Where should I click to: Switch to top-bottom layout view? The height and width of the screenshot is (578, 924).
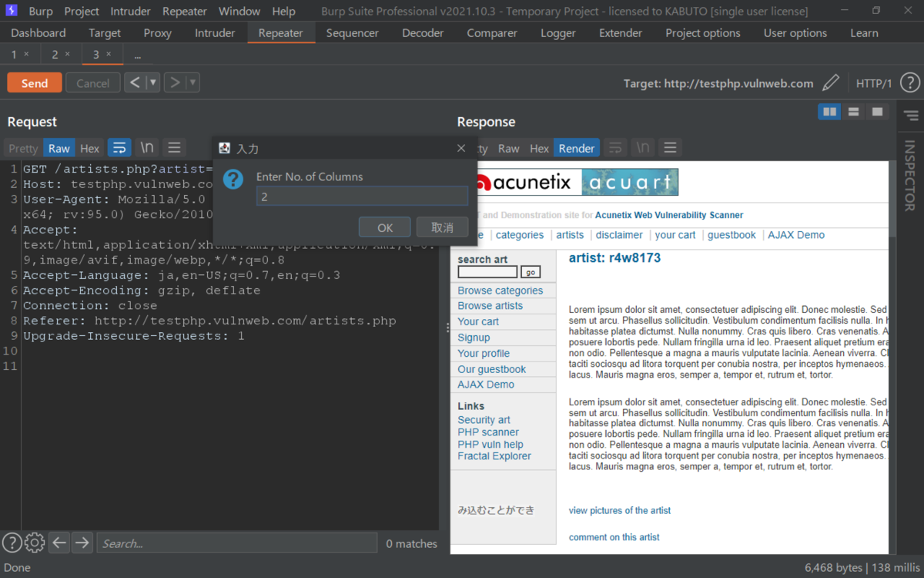pyautogui.click(x=853, y=112)
